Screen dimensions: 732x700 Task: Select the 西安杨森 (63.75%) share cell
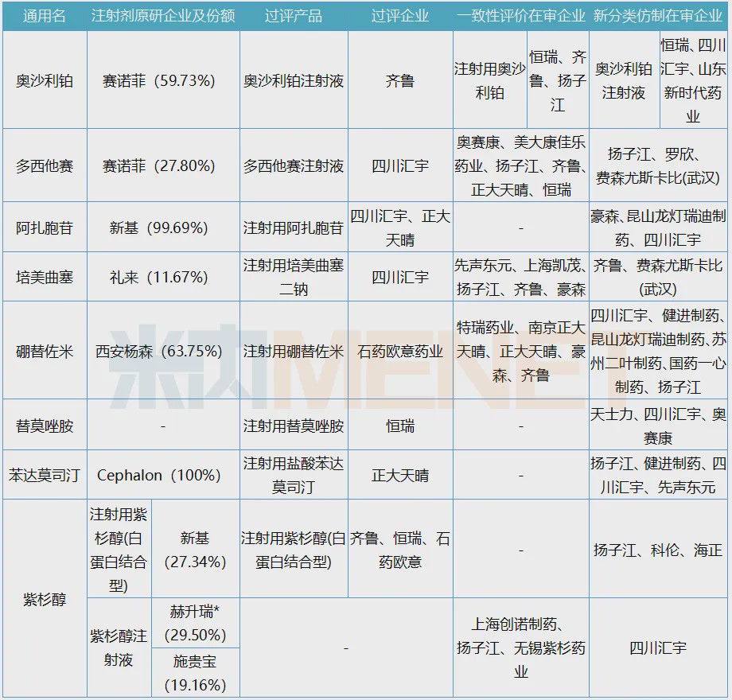[x=163, y=351]
